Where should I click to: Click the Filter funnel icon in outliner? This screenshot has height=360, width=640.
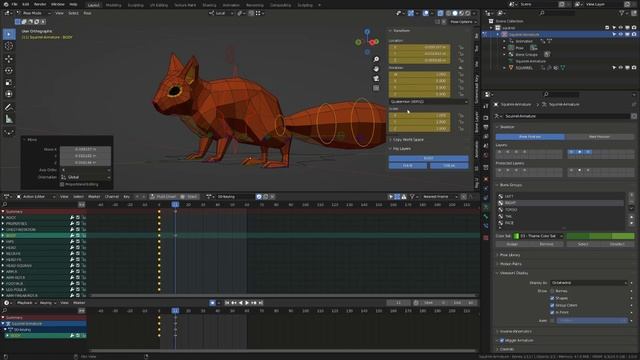(x=622, y=13)
